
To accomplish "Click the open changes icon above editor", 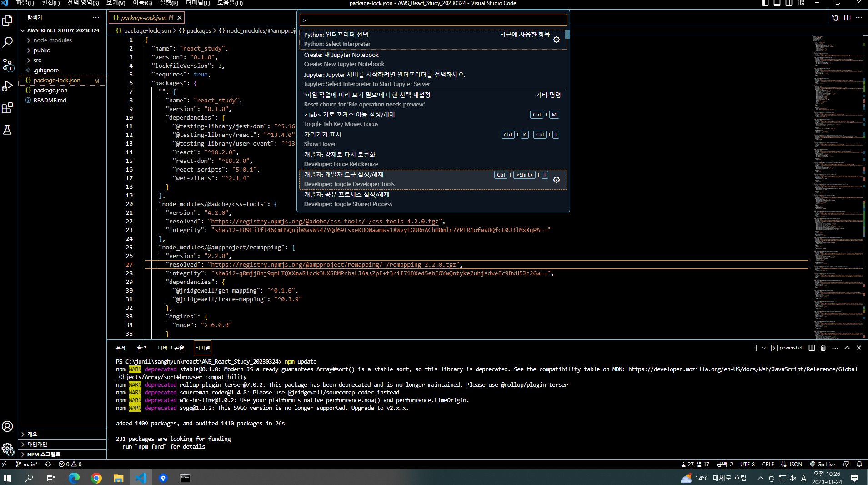I will pyautogui.click(x=835, y=18).
